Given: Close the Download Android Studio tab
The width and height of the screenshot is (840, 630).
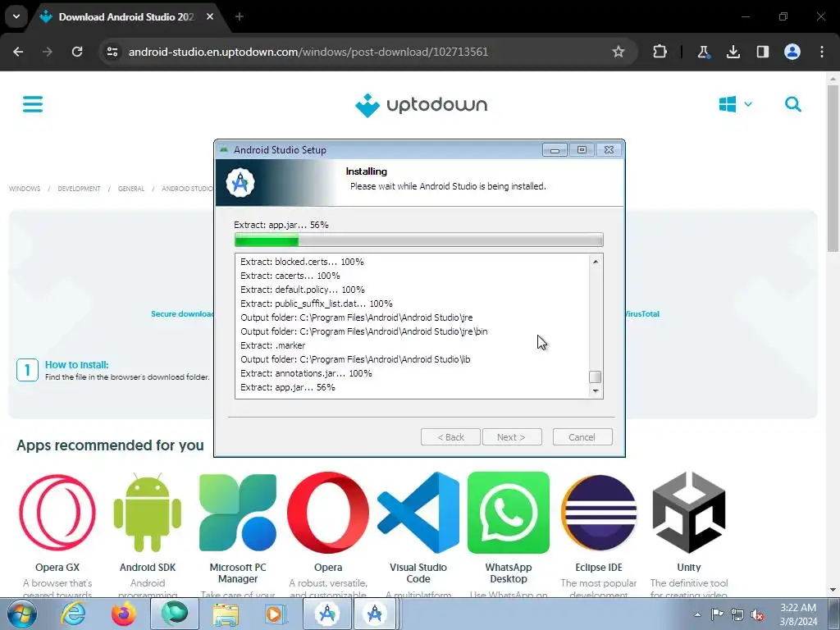Looking at the screenshot, I should [210, 16].
